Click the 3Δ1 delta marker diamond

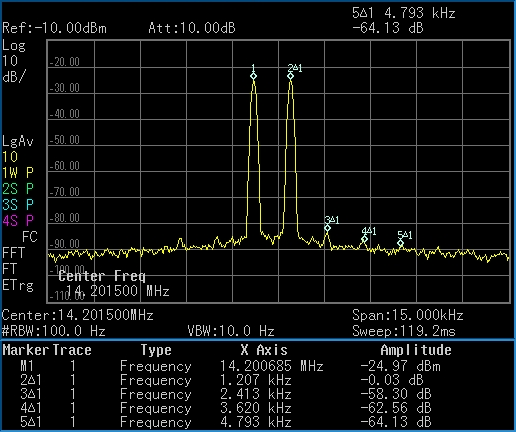(328, 228)
